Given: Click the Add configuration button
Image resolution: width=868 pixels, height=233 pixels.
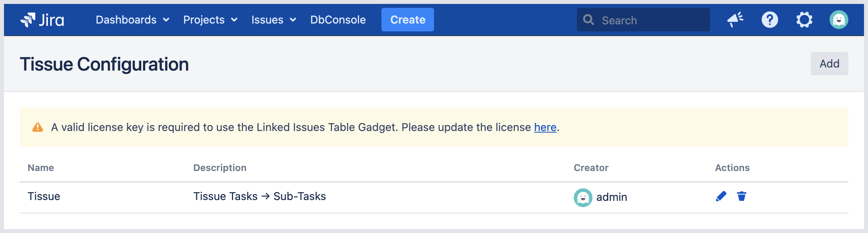Looking at the screenshot, I should (829, 64).
